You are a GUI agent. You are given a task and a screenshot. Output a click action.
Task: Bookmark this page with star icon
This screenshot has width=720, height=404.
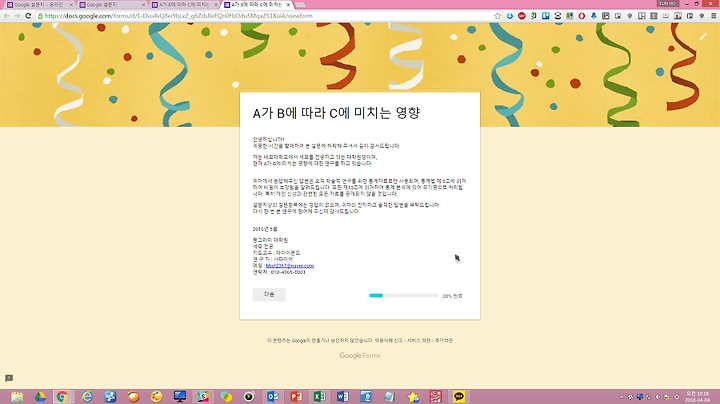coord(498,16)
